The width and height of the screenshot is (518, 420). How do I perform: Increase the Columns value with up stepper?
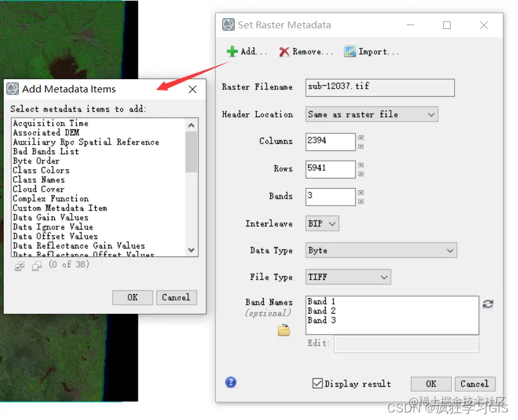pyautogui.click(x=361, y=138)
